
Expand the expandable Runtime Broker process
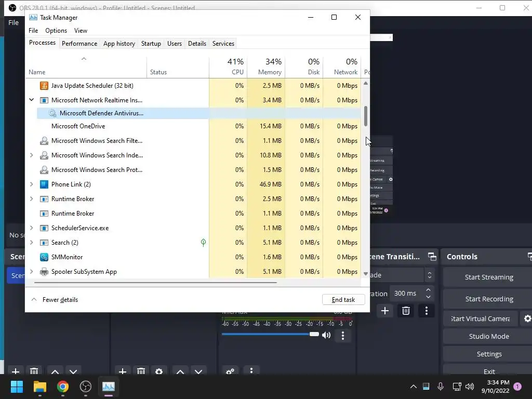tap(32, 199)
